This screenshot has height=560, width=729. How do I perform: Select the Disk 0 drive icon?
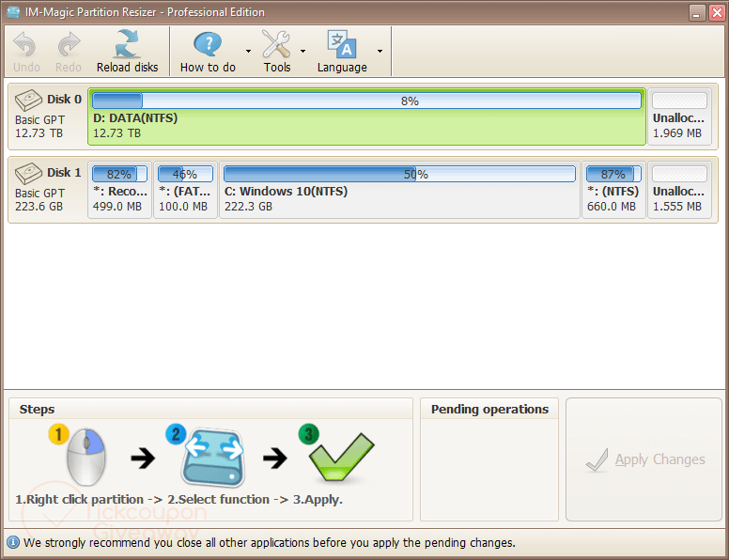[28, 100]
